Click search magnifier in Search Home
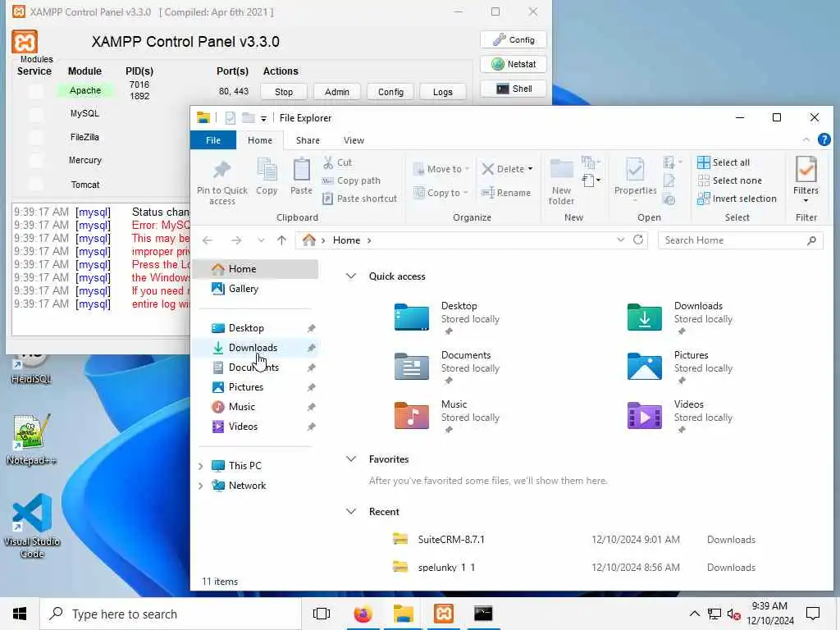The width and height of the screenshot is (840, 630). point(811,240)
